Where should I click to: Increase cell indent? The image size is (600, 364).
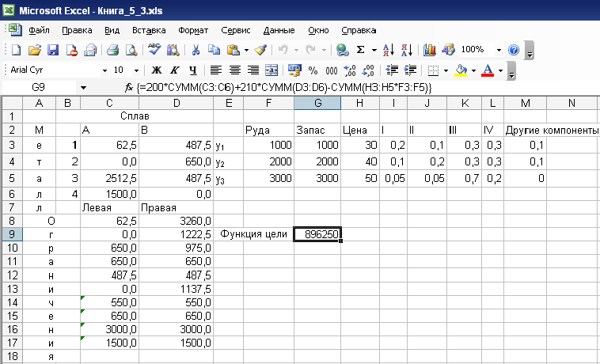pyautogui.click(x=410, y=70)
